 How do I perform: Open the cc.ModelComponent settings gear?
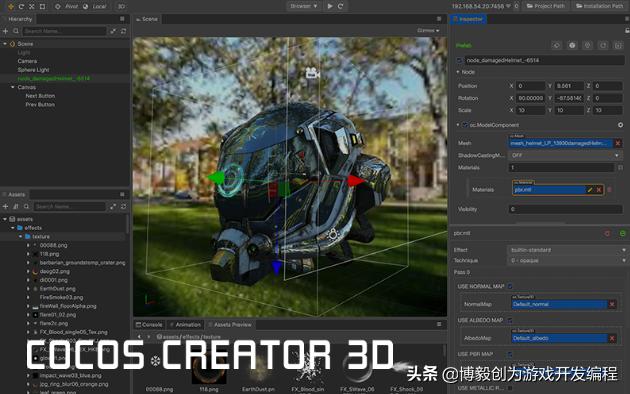click(620, 125)
